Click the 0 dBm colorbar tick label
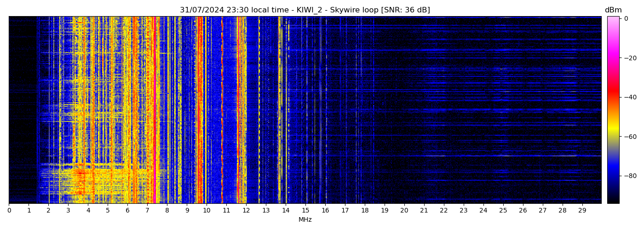Viewport: 644px width, 230px height. click(x=626, y=19)
